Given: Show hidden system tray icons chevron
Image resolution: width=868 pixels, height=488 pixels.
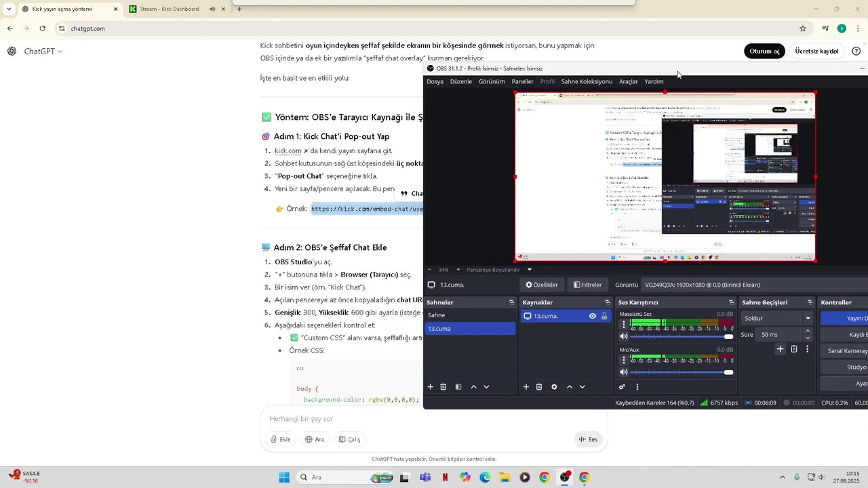Looking at the screenshot, I should (x=782, y=477).
